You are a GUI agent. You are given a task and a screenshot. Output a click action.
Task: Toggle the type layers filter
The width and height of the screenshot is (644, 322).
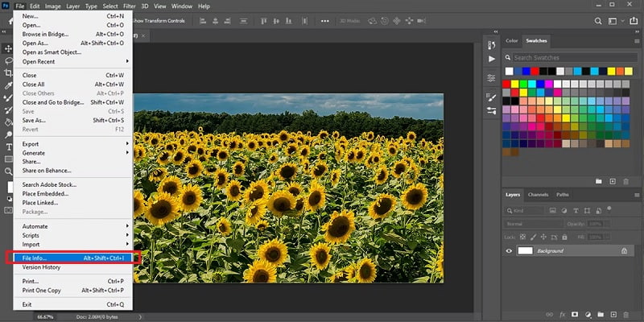click(x=576, y=211)
